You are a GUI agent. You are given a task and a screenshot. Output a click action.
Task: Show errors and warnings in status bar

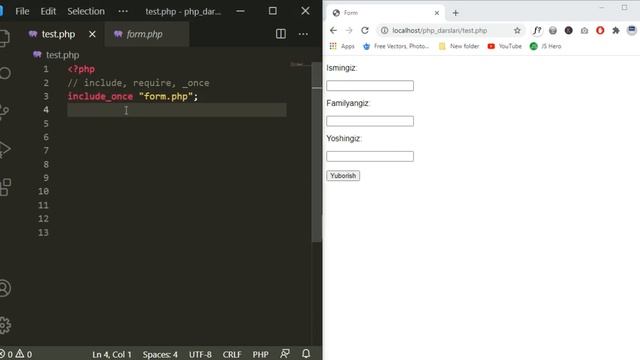tap(16, 354)
